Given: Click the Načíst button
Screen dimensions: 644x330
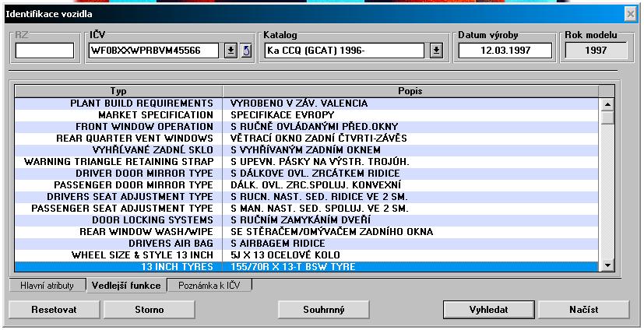Looking at the screenshot, I should point(583,309).
